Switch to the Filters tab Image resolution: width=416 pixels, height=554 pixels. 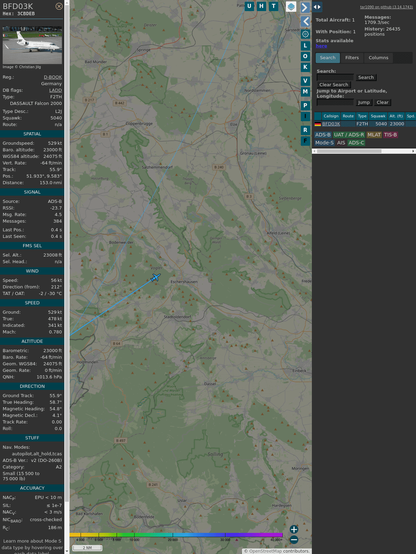[352, 58]
